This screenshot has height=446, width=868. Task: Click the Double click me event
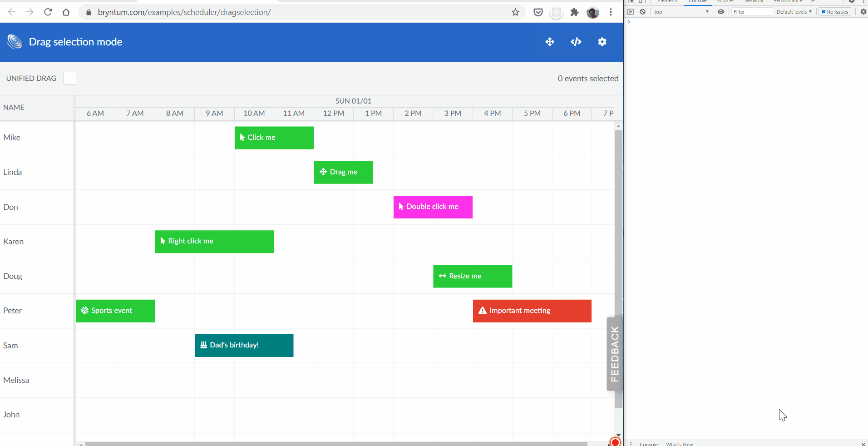[x=433, y=207]
